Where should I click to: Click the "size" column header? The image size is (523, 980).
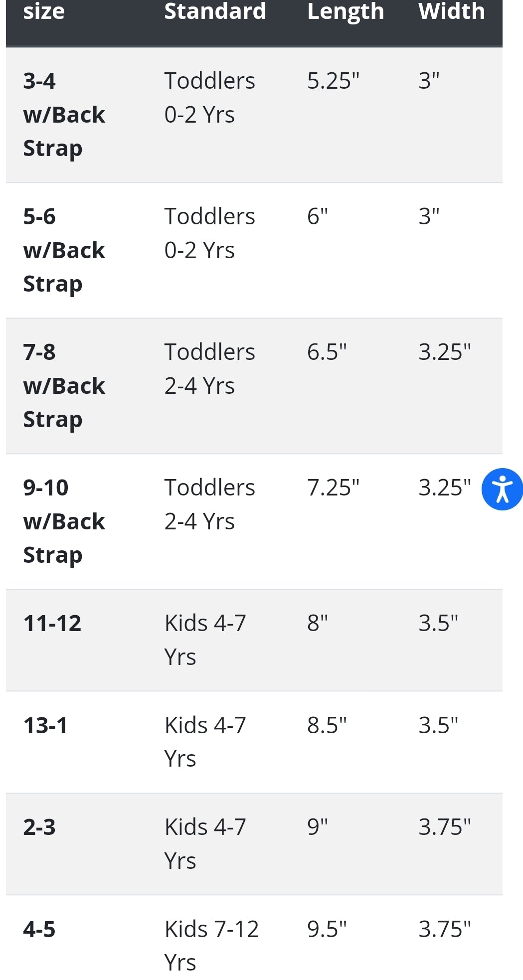[x=44, y=11]
